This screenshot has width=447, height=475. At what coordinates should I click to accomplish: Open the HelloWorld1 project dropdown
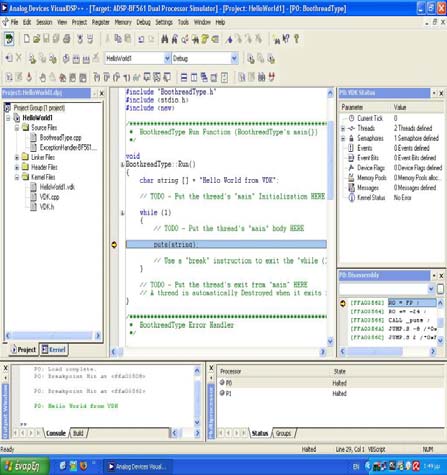tap(167, 58)
